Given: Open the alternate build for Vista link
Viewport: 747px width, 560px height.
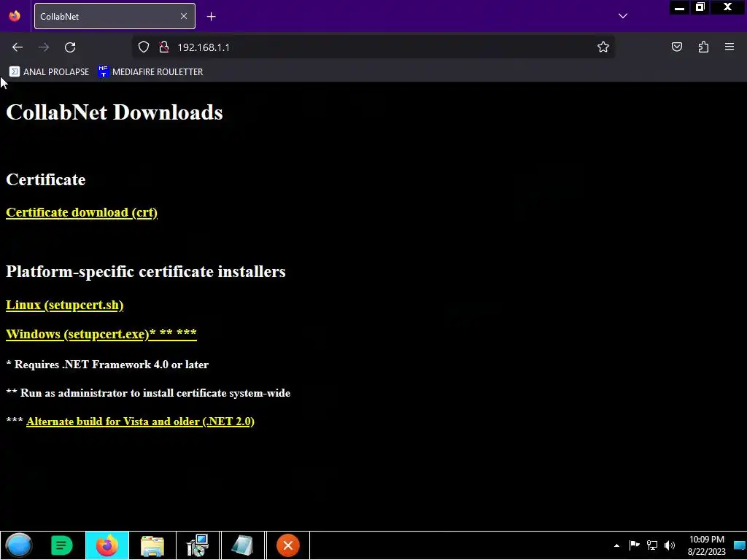Looking at the screenshot, I should (x=140, y=421).
